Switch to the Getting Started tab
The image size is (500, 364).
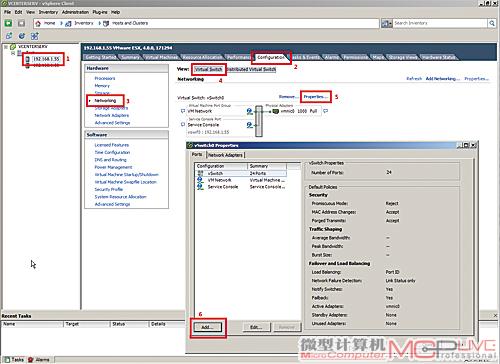(100, 57)
